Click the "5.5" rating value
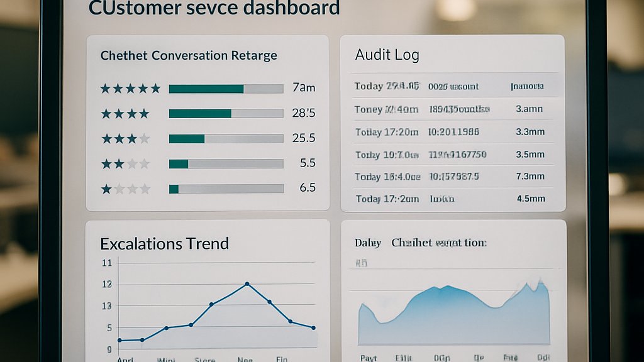 [x=308, y=163]
